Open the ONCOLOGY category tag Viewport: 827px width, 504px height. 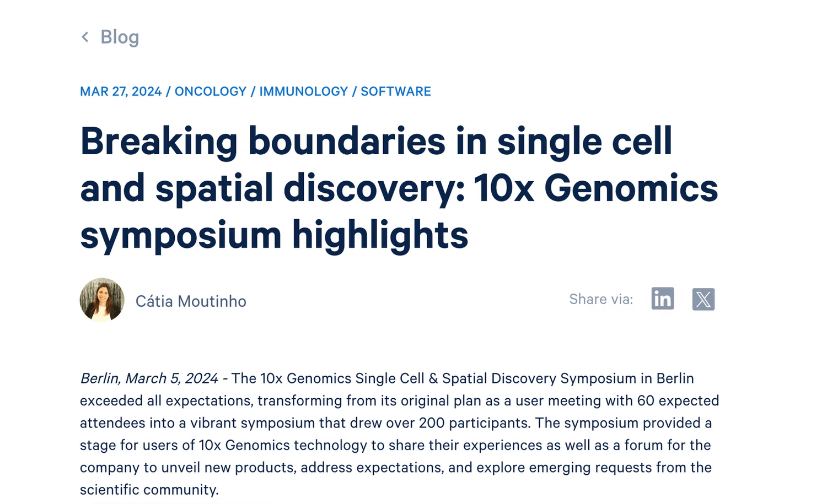pos(210,91)
